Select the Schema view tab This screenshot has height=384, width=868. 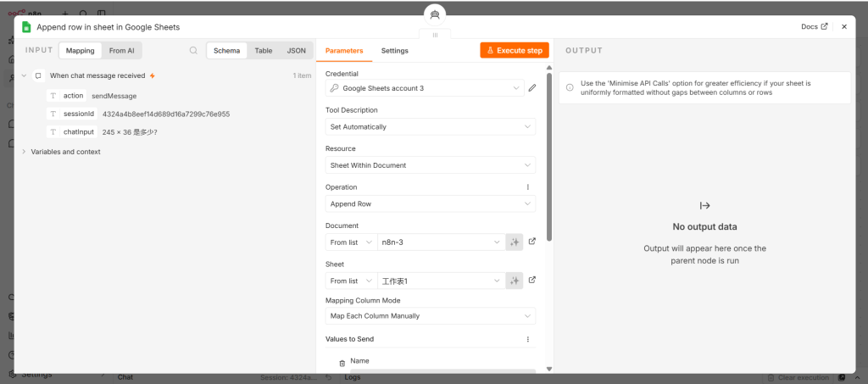click(227, 50)
